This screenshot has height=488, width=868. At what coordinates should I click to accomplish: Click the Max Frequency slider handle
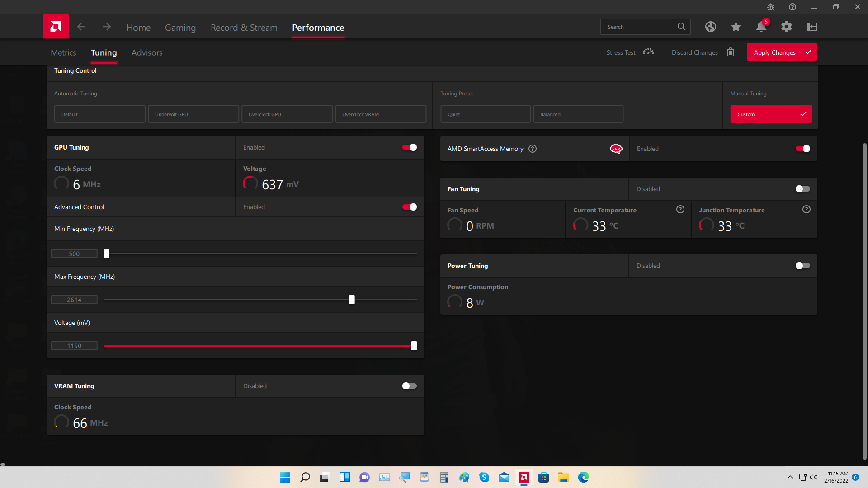click(x=352, y=300)
